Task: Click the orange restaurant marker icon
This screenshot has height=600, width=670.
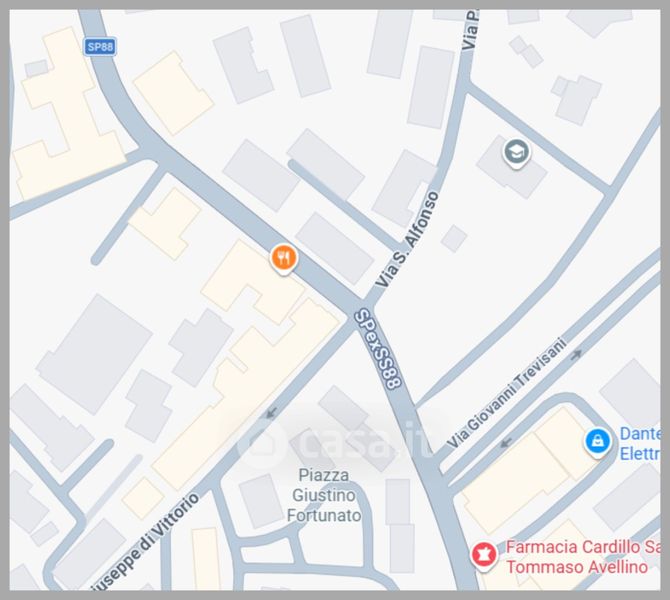Action: coord(283,258)
